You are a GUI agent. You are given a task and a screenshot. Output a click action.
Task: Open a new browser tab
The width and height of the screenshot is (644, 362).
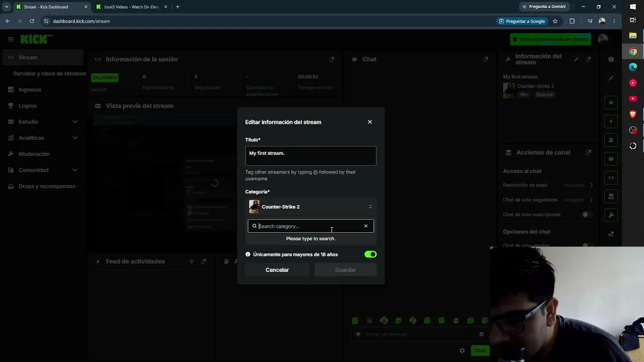pyautogui.click(x=178, y=7)
